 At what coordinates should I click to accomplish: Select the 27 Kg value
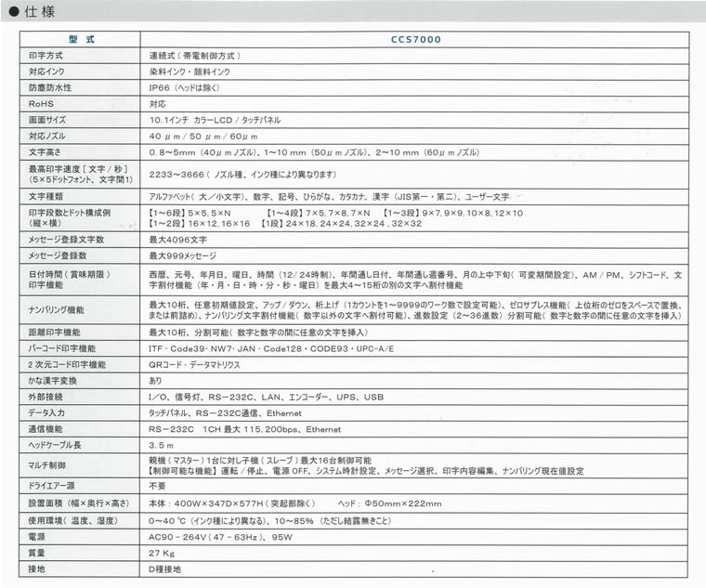[x=162, y=553]
